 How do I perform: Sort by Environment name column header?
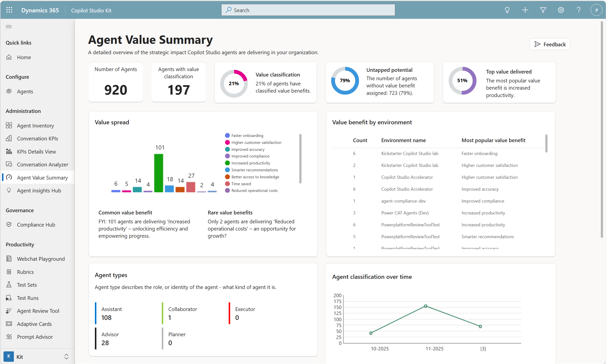[403, 140]
